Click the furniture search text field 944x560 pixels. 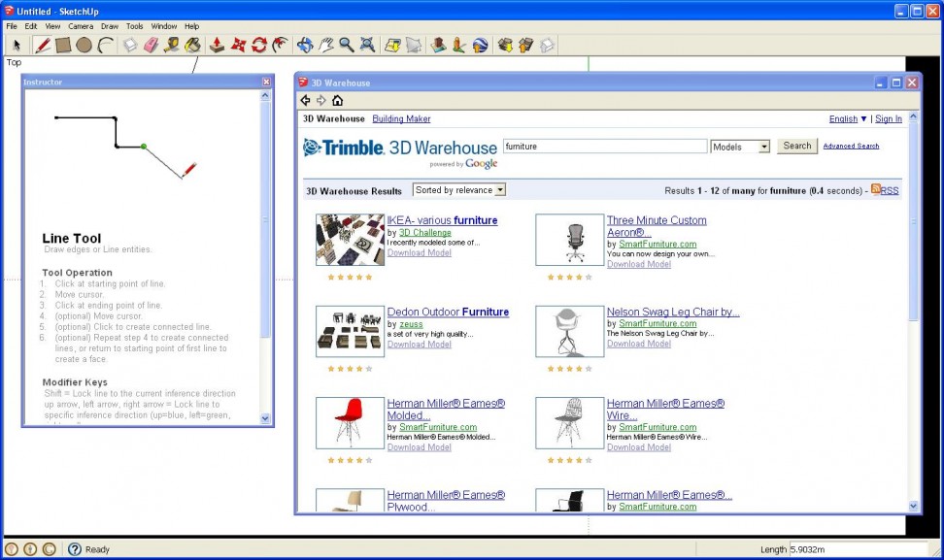pyautogui.click(x=604, y=147)
